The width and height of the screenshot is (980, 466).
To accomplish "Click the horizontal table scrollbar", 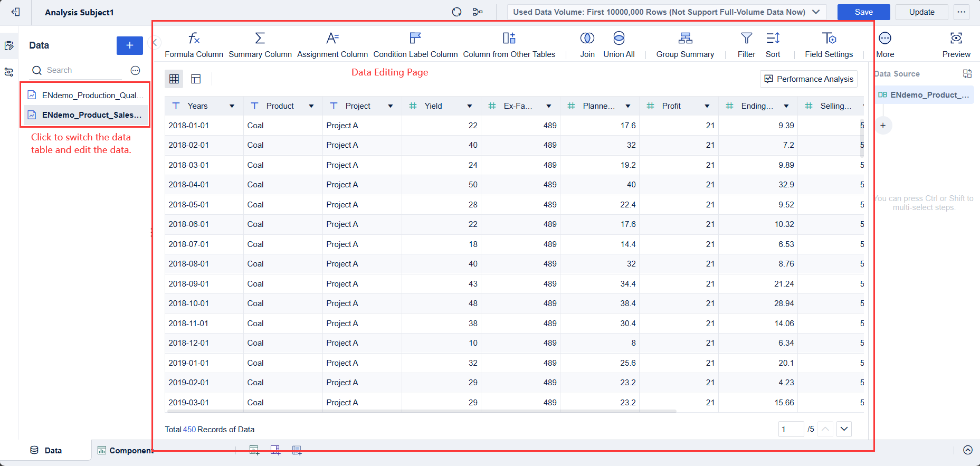I will 421,411.
